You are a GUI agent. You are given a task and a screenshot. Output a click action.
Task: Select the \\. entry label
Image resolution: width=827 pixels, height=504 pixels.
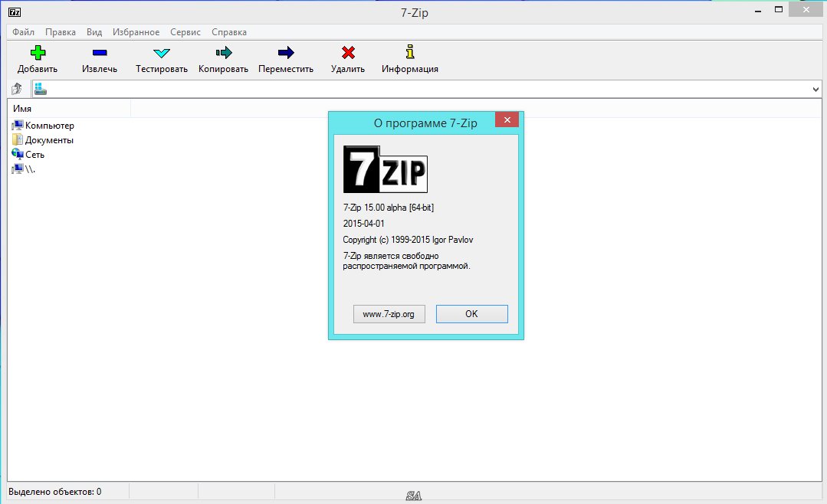pos(30,169)
